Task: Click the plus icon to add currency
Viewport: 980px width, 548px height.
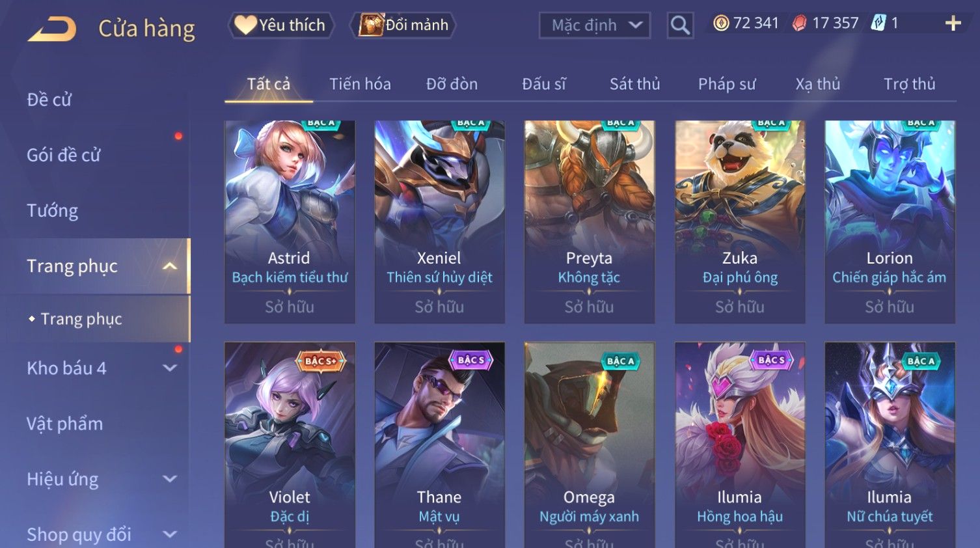Action: [953, 23]
